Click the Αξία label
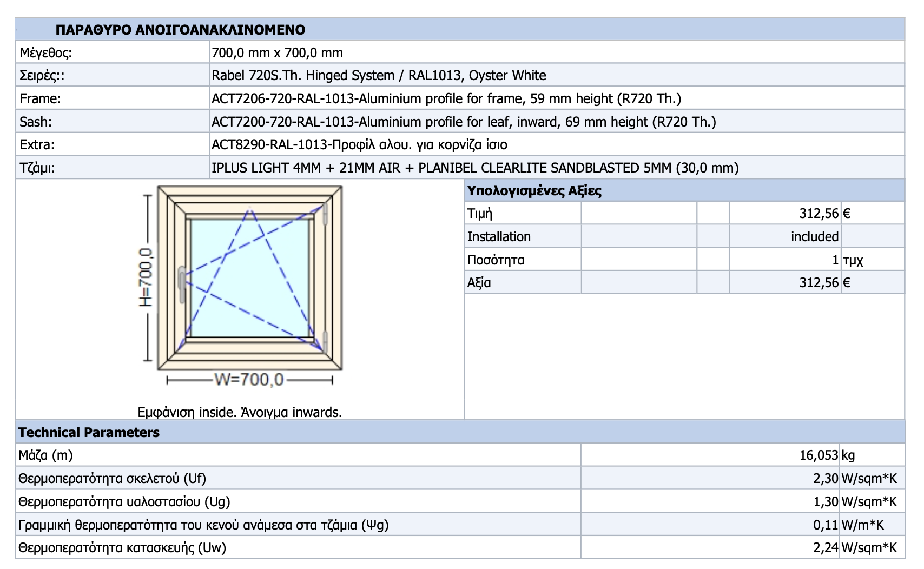This screenshot has height=569, width=924. (479, 282)
